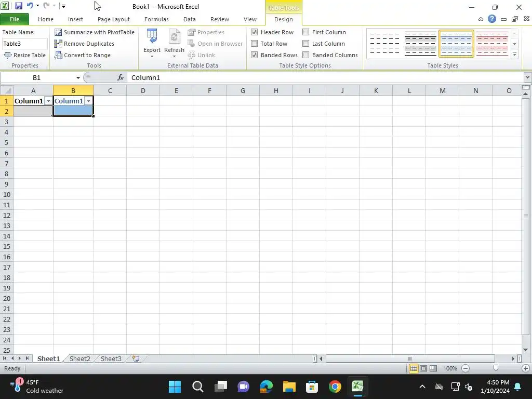Go to the Formulas tab
Image resolution: width=532 pixels, height=399 pixels.
[x=156, y=19]
